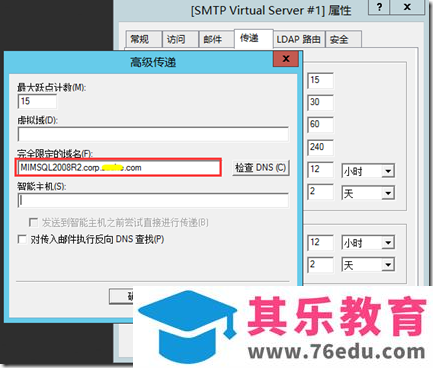Click the 完全限定的域名 input field
433x368 pixels.
coord(118,167)
